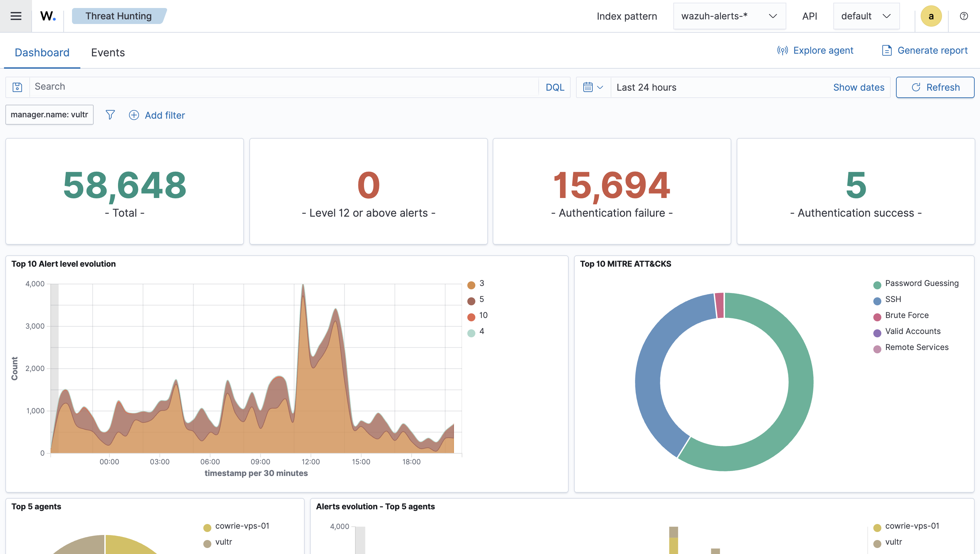This screenshot has width=980, height=554.
Task: Click the Explore agent signal icon
Action: pyautogui.click(x=782, y=51)
